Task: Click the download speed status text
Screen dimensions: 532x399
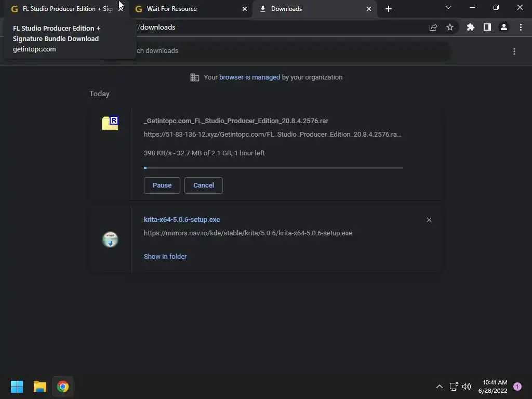Action: tap(204, 153)
